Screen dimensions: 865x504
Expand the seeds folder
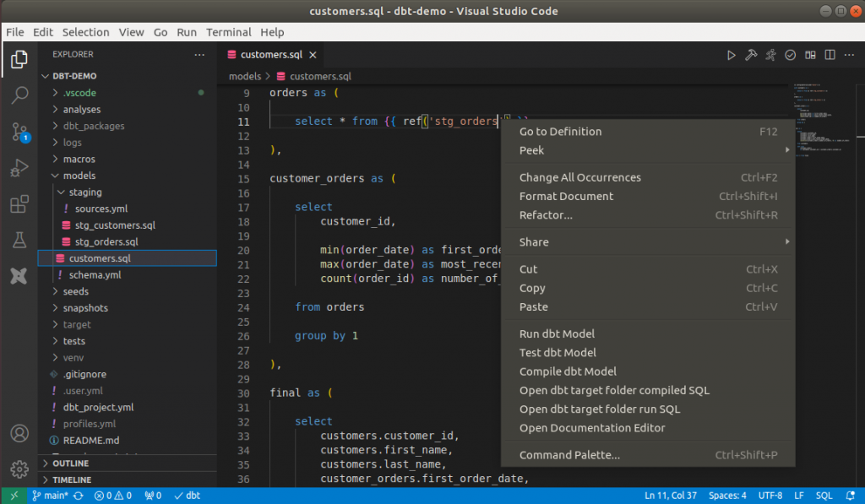pyautogui.click(x=55, y=291)
